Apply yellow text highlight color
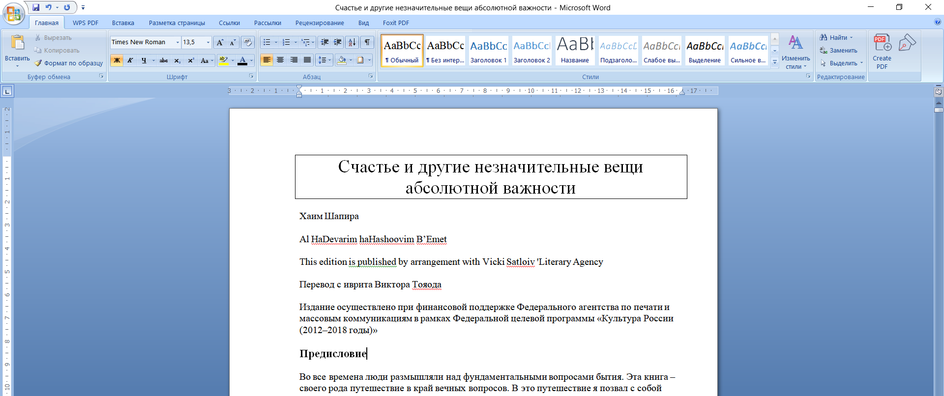Image resolution: width=944 pixels, height=396 pixels. tap(223, 60)
